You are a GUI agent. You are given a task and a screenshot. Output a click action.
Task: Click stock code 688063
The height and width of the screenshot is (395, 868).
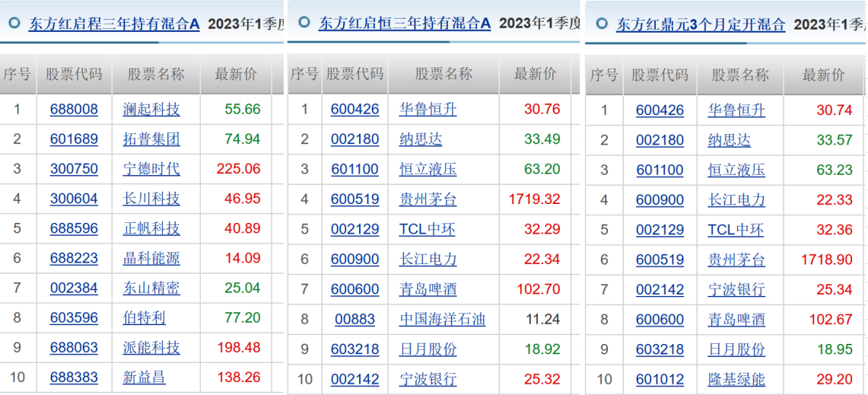tap(74, 348)
